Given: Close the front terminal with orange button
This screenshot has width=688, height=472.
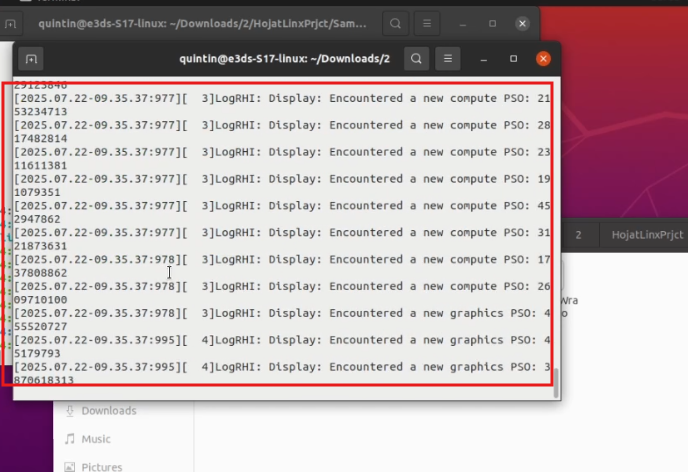Looking at the screenshot, I should pos(543,59).
